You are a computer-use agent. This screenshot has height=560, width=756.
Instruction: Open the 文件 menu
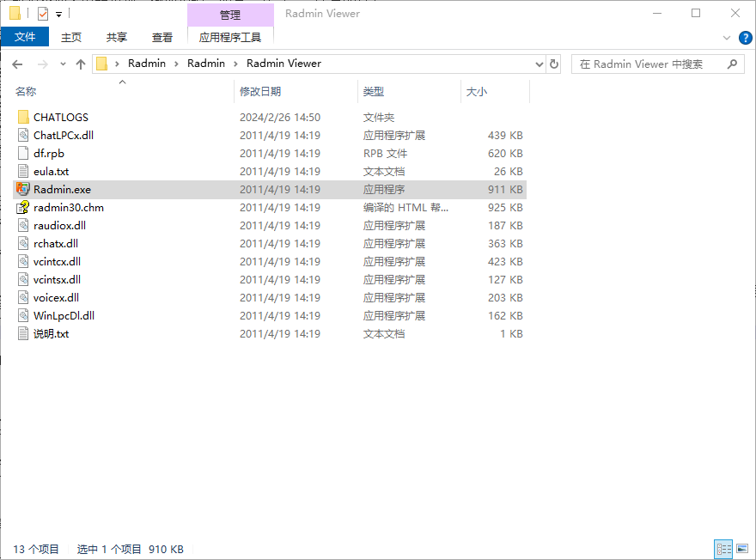[25, 37]
